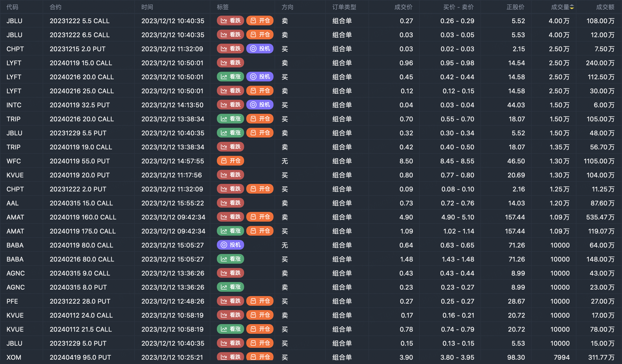Click 开仓 tag on WFC row
622x364 pixels.
click(230, 161)
